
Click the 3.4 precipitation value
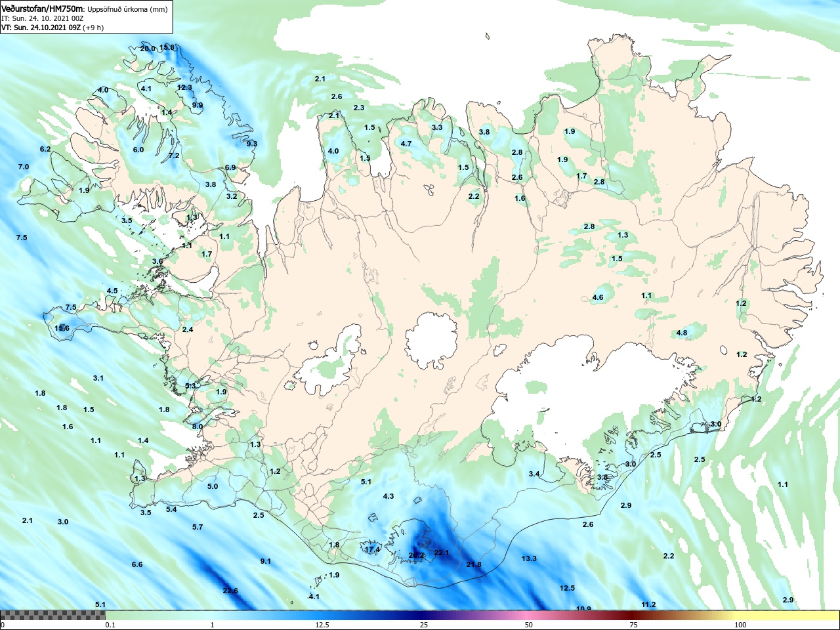(x=534, y=474)
